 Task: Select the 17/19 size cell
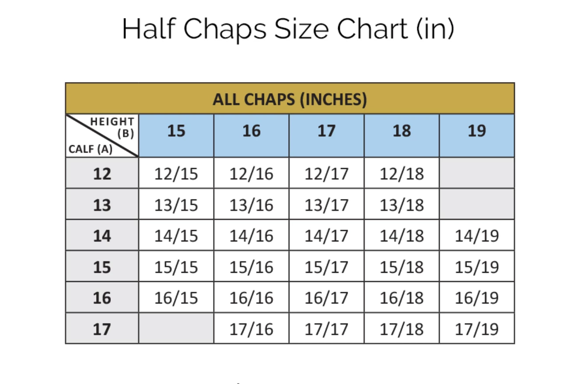point(477,329)
